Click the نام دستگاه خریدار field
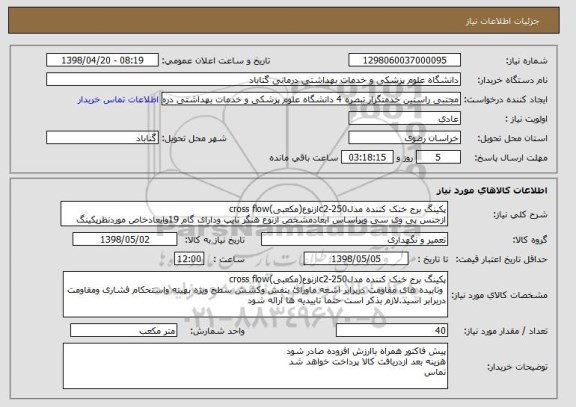 (253, 80)
